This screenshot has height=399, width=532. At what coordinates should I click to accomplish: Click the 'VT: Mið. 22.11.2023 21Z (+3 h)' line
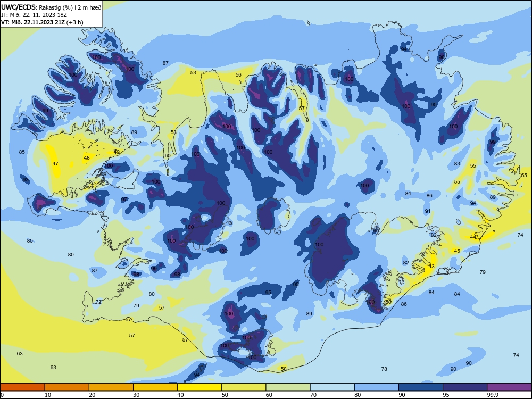pyautogui.click(x=42, y=22)
